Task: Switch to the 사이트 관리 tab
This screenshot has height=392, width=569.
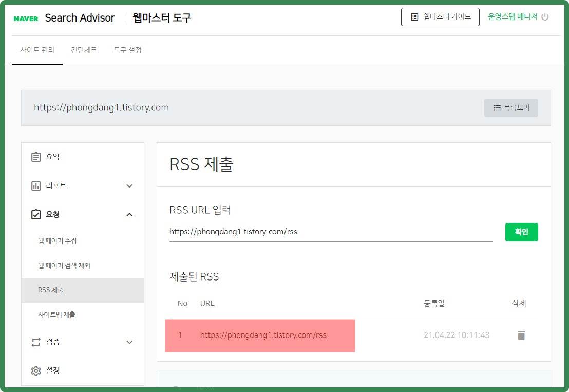Action: click(x=37, y=50)
